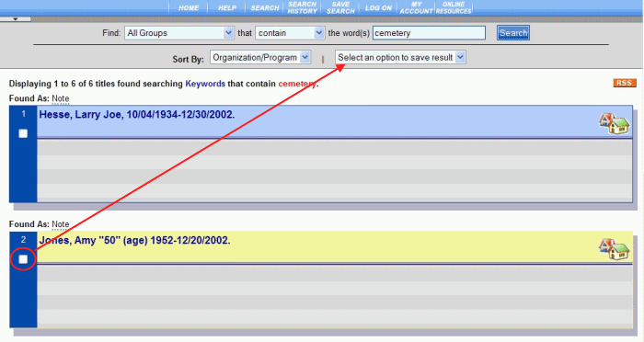Open the Jones, Amy "50" title link
The image size is (644, 342).
(134, 240)
